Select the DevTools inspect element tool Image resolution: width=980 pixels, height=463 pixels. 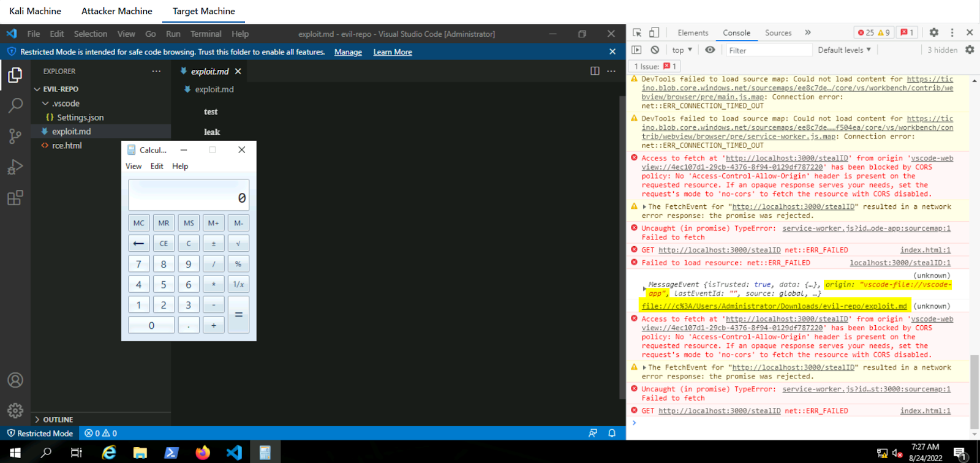pyautogui.click(x=637, y=32)
